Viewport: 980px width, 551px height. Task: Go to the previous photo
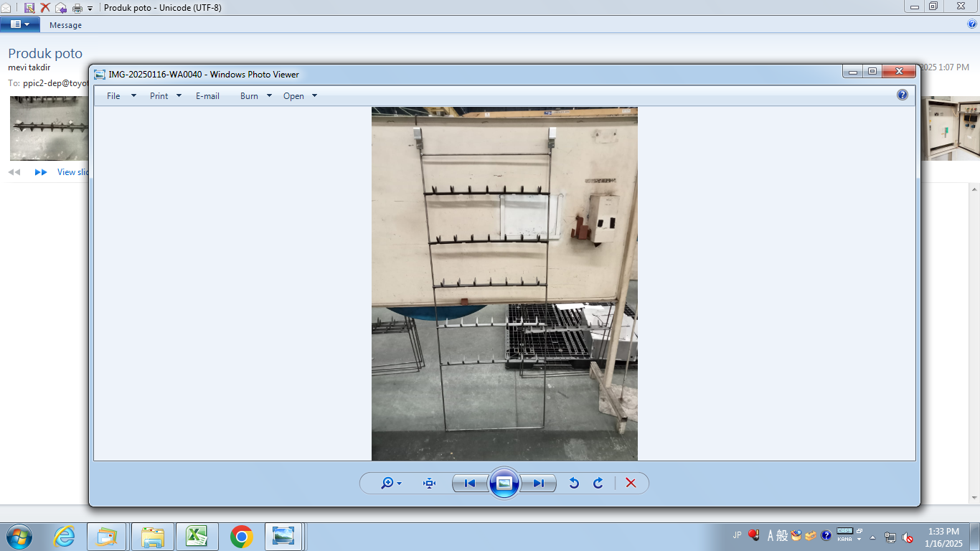click(470, 484)
